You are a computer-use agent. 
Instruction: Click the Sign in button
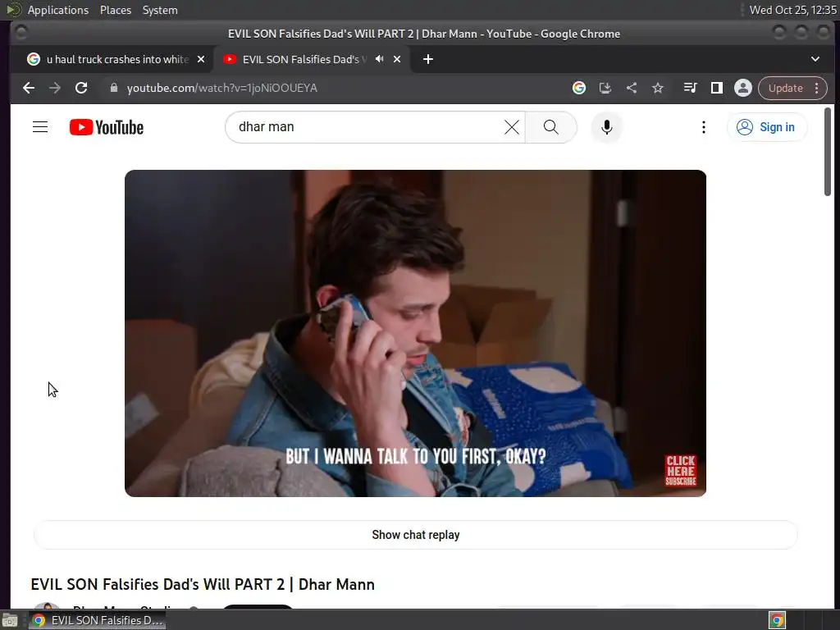point(766,127)
